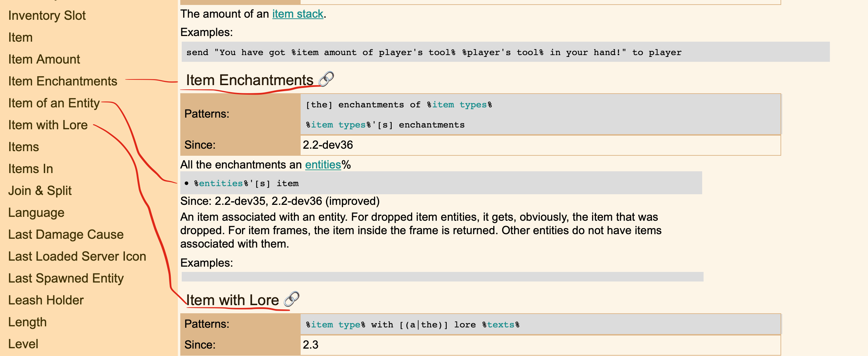Navigate to Item with Lore in sidebar

(48, 125)
